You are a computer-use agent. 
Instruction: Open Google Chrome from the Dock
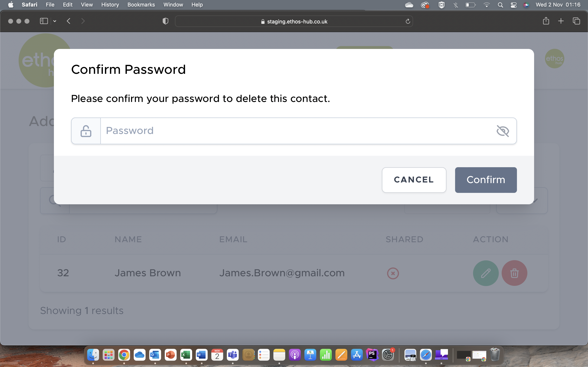click(124, 355)
